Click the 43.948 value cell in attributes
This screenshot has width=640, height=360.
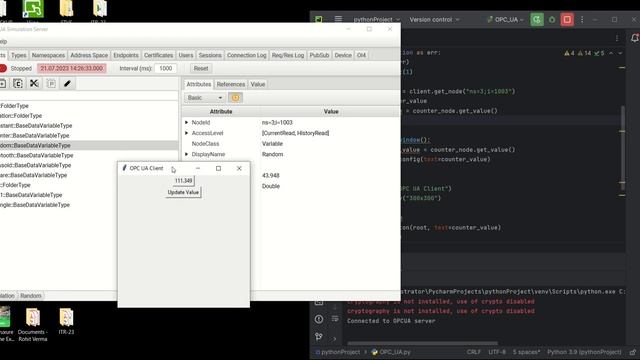pyautogui.click(x=271, y=176)
